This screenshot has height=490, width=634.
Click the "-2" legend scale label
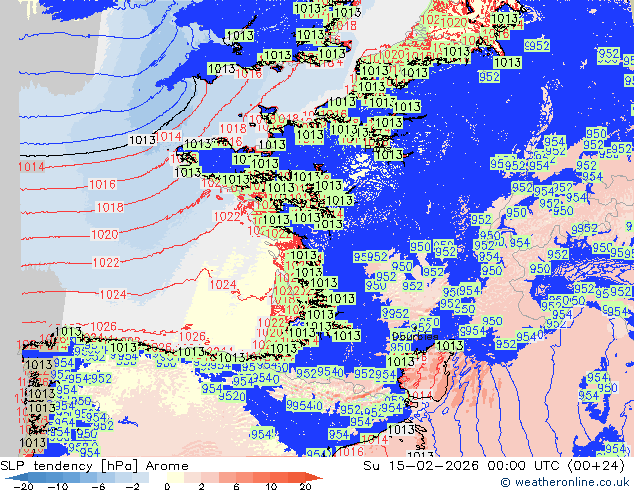click(133, 486)
